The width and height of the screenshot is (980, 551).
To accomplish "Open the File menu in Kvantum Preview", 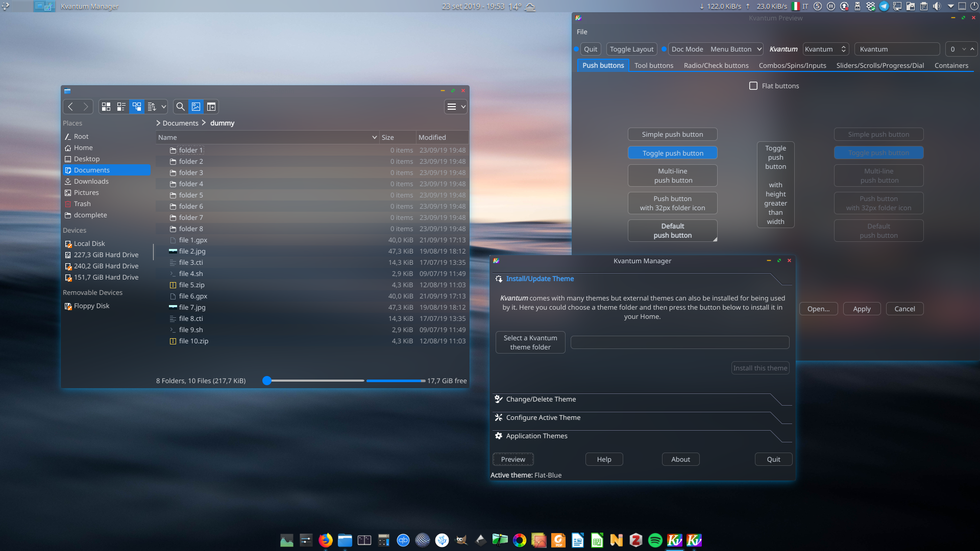I will tap(582, 32).
